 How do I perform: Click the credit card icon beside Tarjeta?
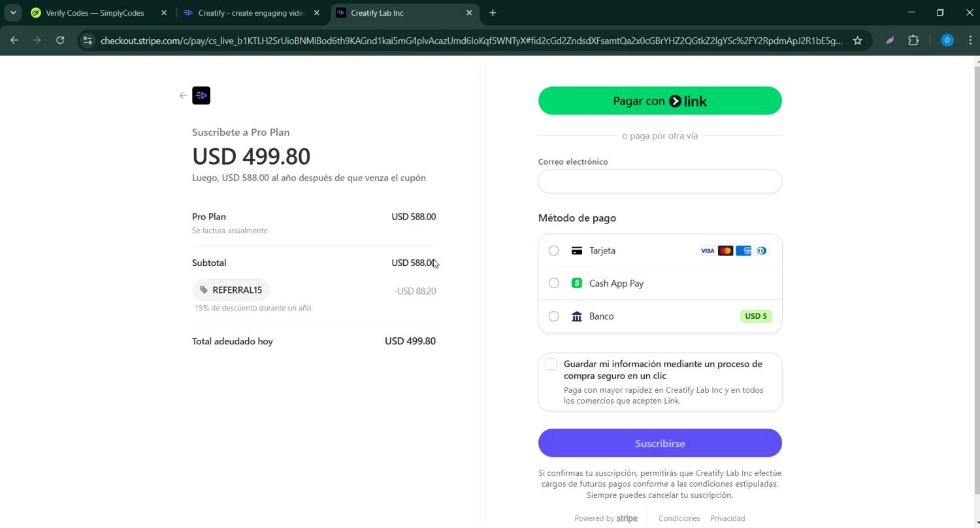[577, 251]
